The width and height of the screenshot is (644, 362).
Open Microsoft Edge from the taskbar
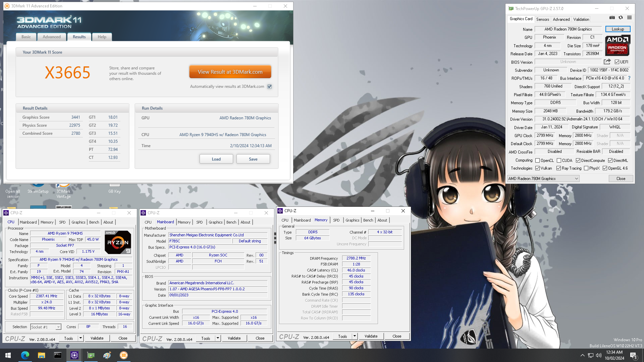tap(25, 355)
